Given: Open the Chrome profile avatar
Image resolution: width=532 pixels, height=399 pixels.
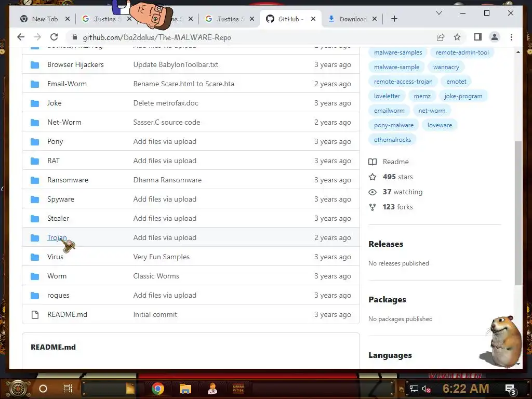Looking at the screenshot, I should click(495, 37).
